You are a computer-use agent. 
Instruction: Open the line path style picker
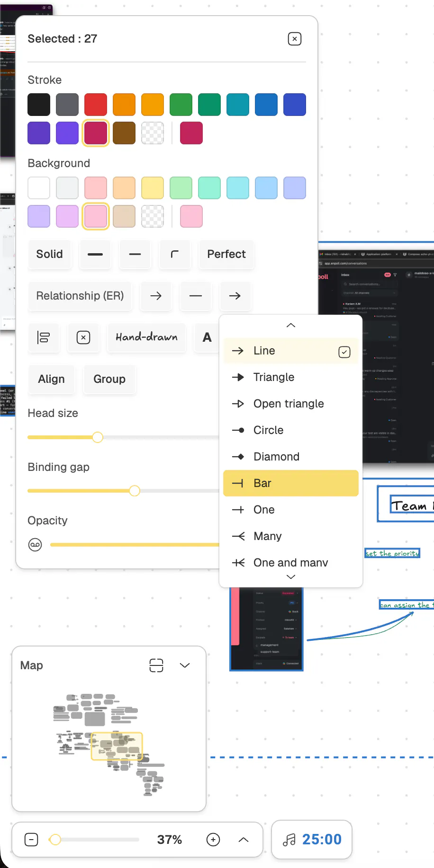196,296
